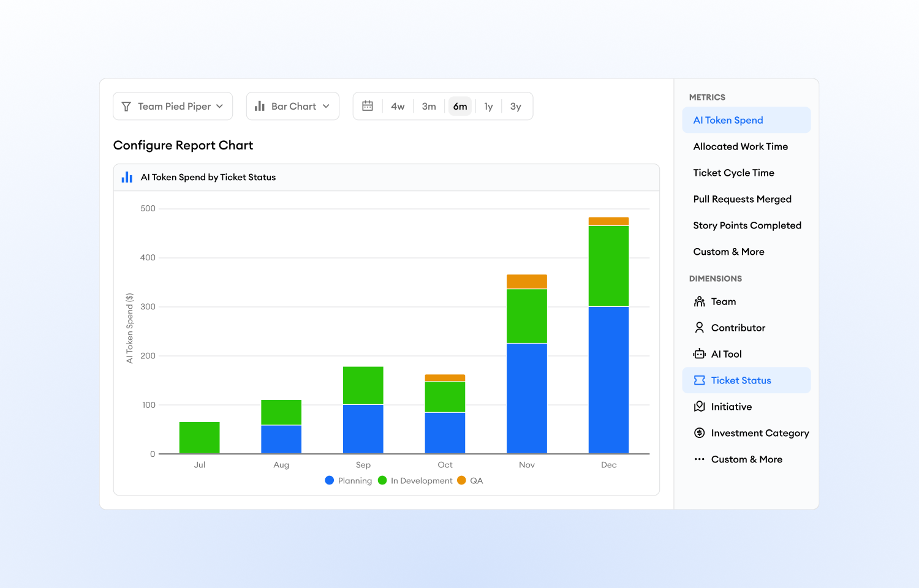Toggle In Development series via green legend dot
Screen dimensions: 919x588
(382, 480)
